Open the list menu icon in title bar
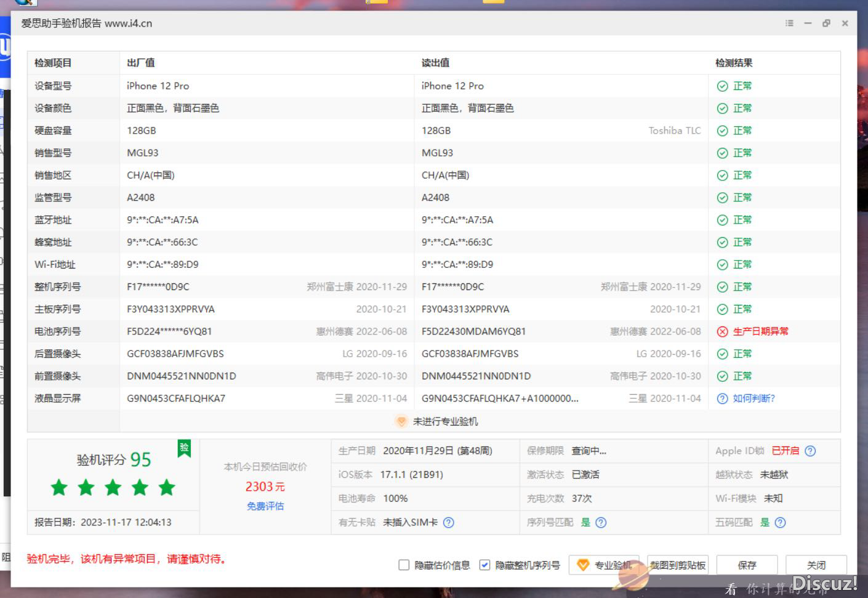The width and height of the screenshot is (868, 598). (x=789, y=23)
